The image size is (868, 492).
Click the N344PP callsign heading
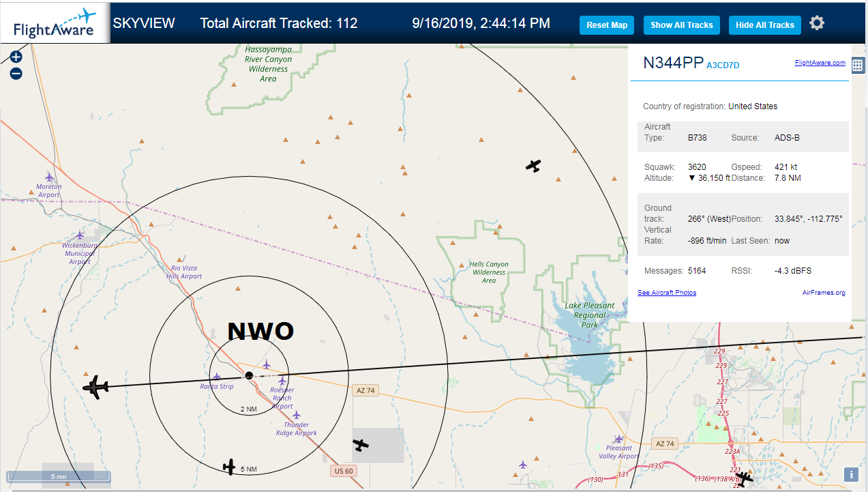(x=673, y=63)
